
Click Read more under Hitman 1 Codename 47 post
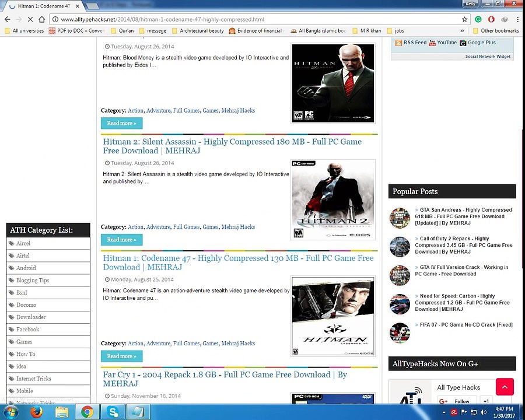pos(121,356)
